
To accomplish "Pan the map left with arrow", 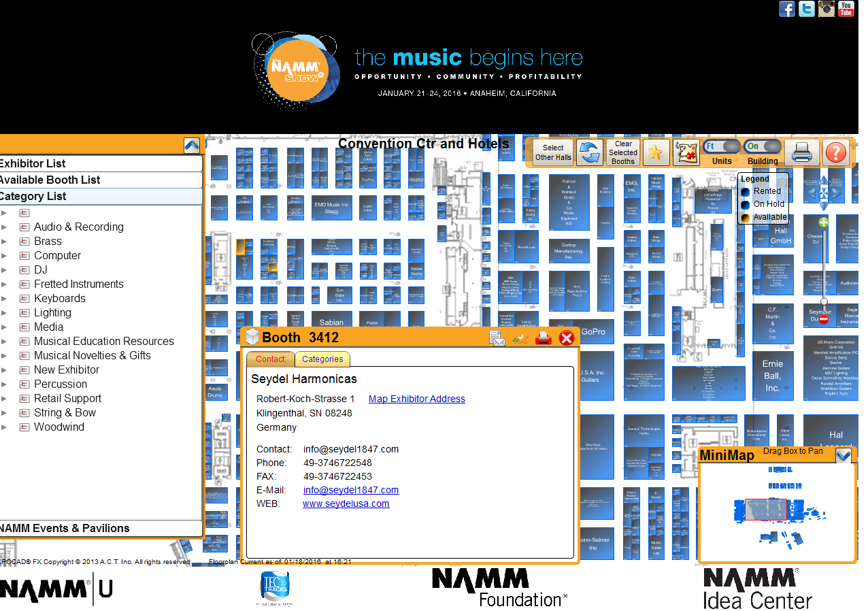I will point(811,194).
